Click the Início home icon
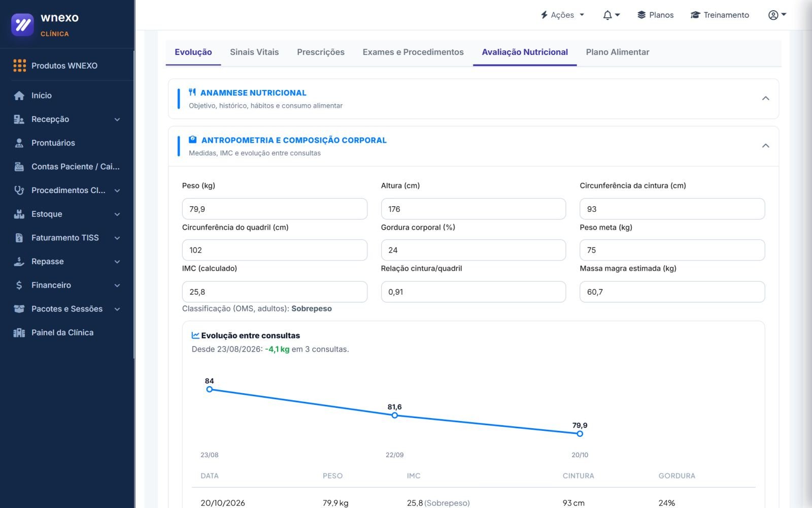The image size is (812, 508). pos(19,96)
